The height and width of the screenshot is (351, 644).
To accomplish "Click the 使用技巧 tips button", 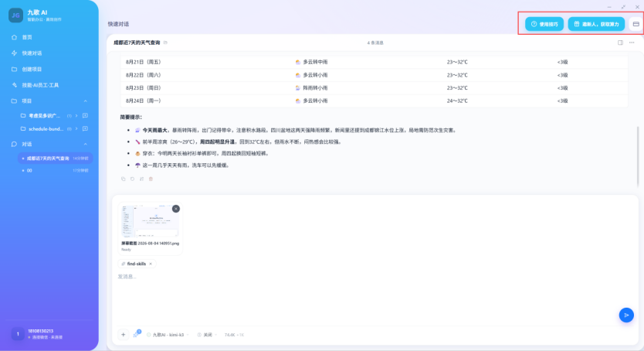I will click(x=544, y=24).
